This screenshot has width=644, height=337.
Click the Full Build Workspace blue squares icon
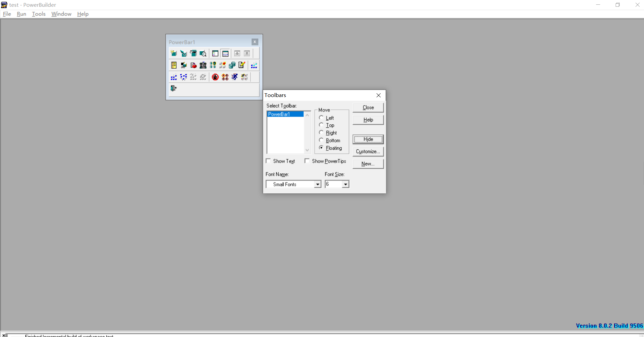point(174,77)
